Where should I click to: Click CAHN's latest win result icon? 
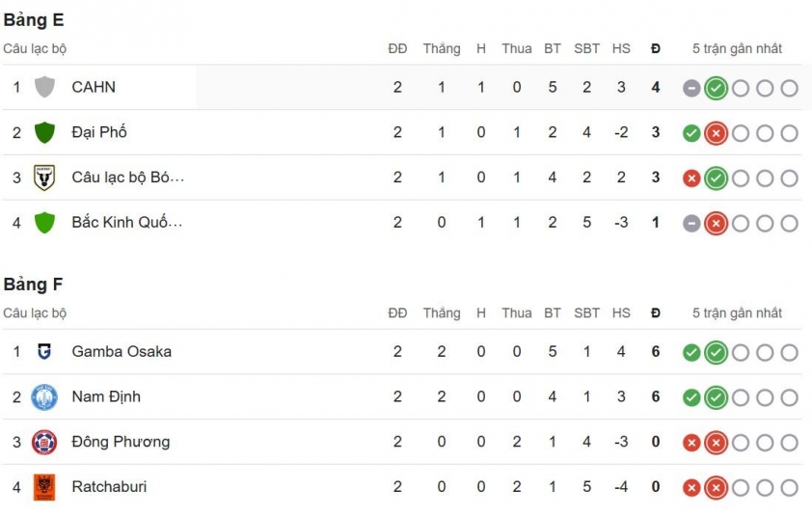(x=716, y=88)
